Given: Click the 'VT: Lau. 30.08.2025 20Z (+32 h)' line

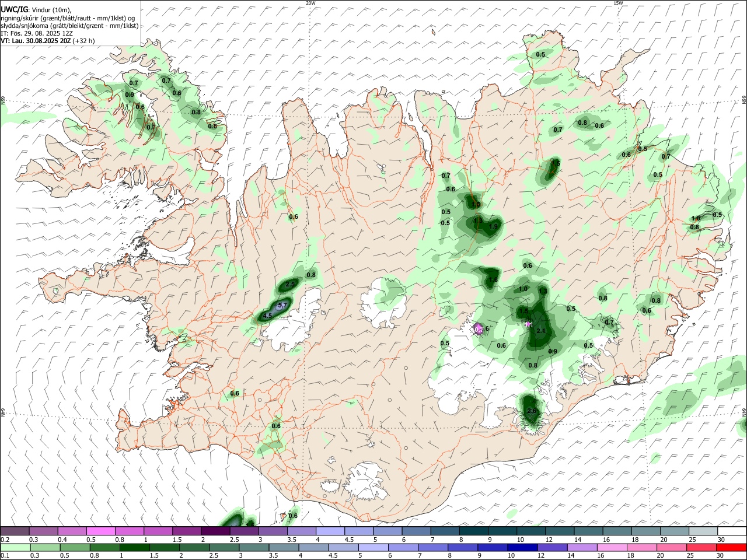Looking at the screenshot, I should coord(48,41).
